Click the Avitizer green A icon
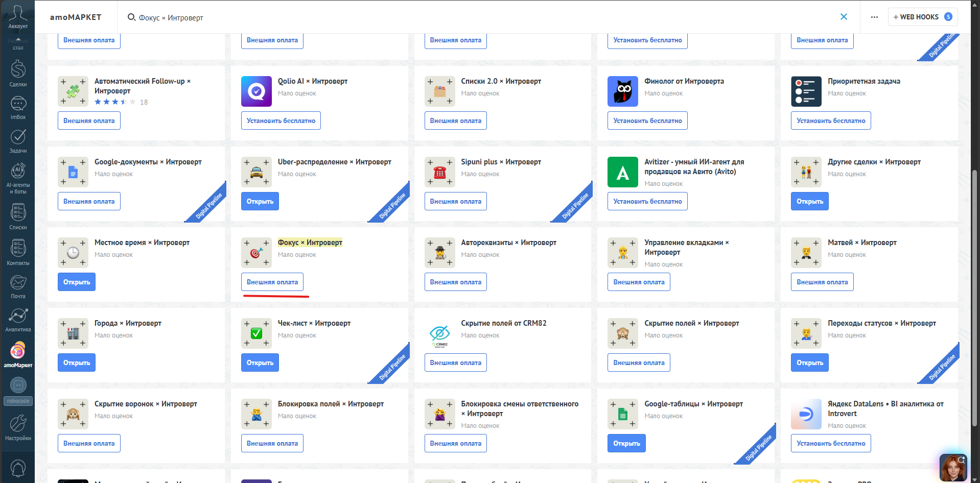980x483 pixels. (x=622, y=172)
